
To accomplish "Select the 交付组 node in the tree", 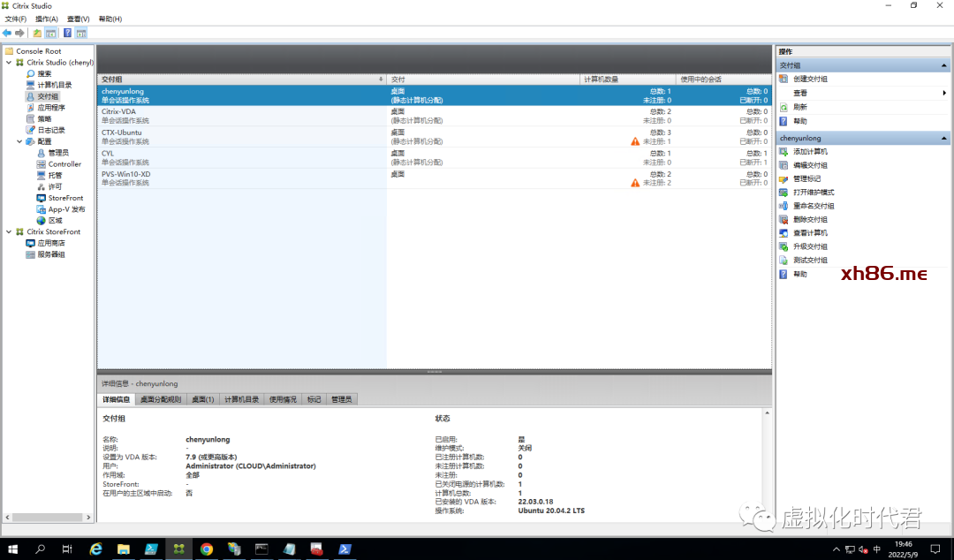I will coord(48,96).
